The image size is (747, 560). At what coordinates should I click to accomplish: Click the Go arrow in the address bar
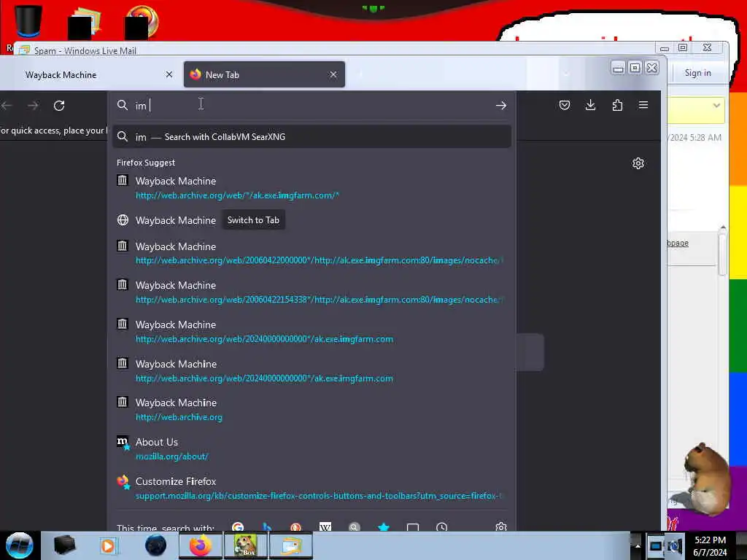[x=500, y=105]
